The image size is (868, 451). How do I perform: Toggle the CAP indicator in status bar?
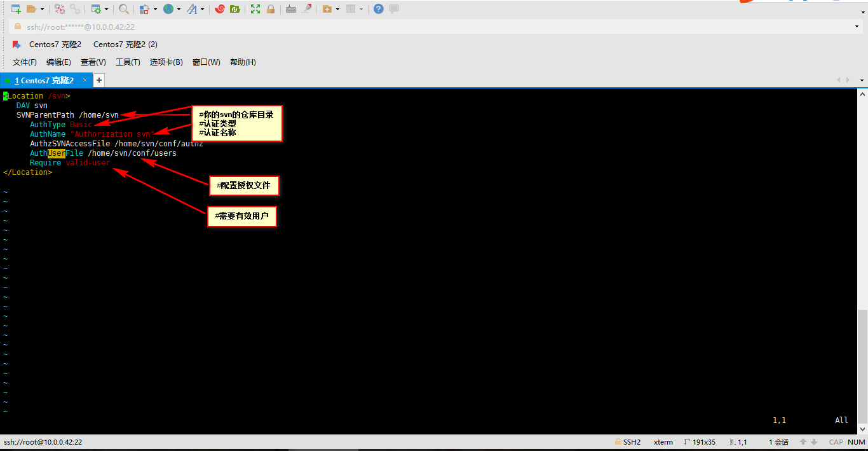click(836, 441)
